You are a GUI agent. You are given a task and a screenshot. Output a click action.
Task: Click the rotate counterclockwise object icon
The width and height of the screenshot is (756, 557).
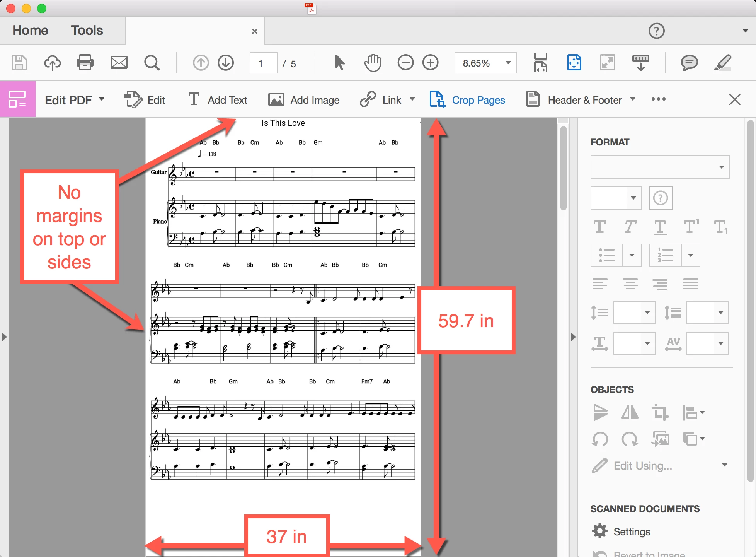(600, 439)
